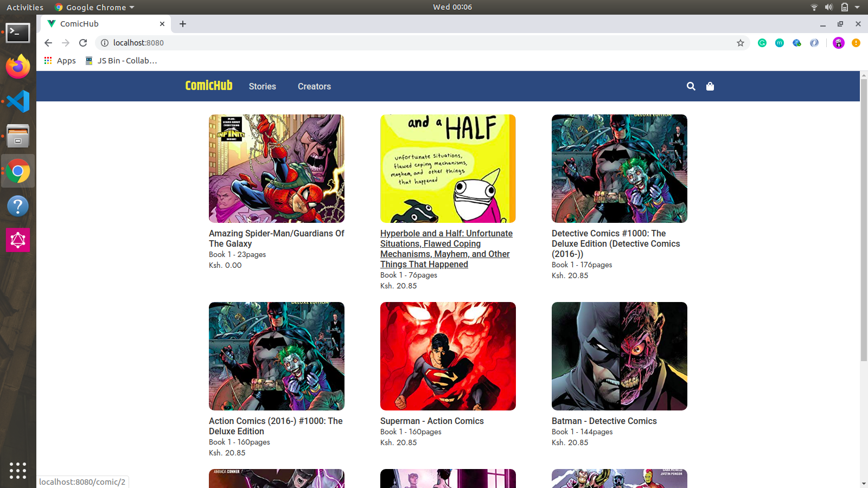
Task: Click 'Book 1 - 76pages' text
Action: pos(409,275)
